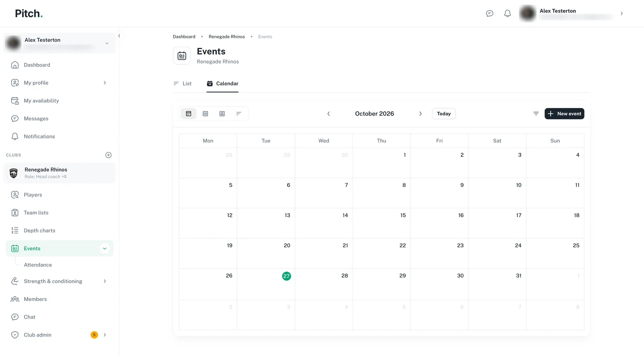Click the Pitch logo

pyautogui.click(x=29, y=14)
